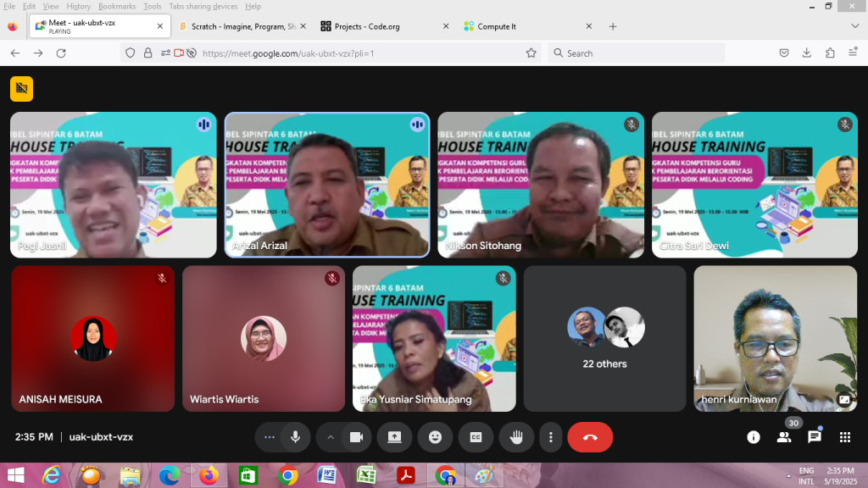868x488 pixels.
Task: Share your screen with Present now
Action: tap(394, 437)
